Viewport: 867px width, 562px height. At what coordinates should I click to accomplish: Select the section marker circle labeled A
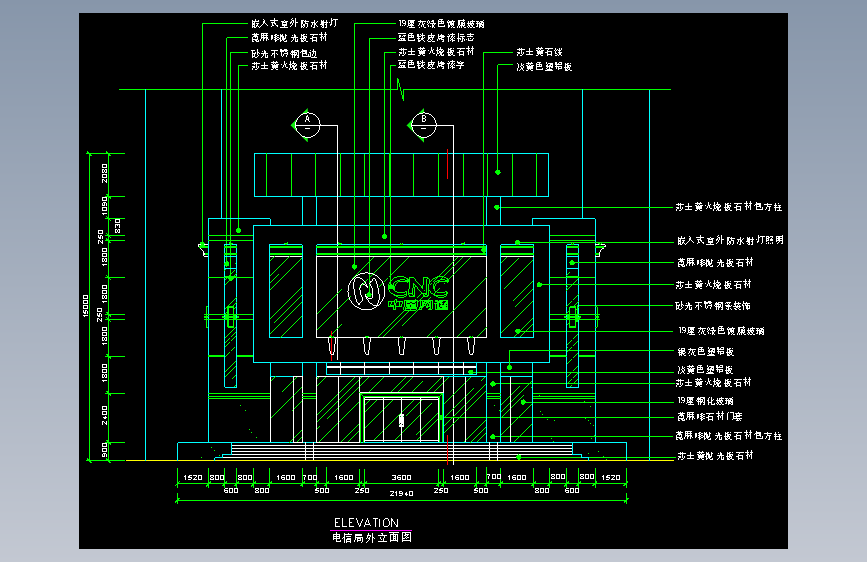point(307,125)
